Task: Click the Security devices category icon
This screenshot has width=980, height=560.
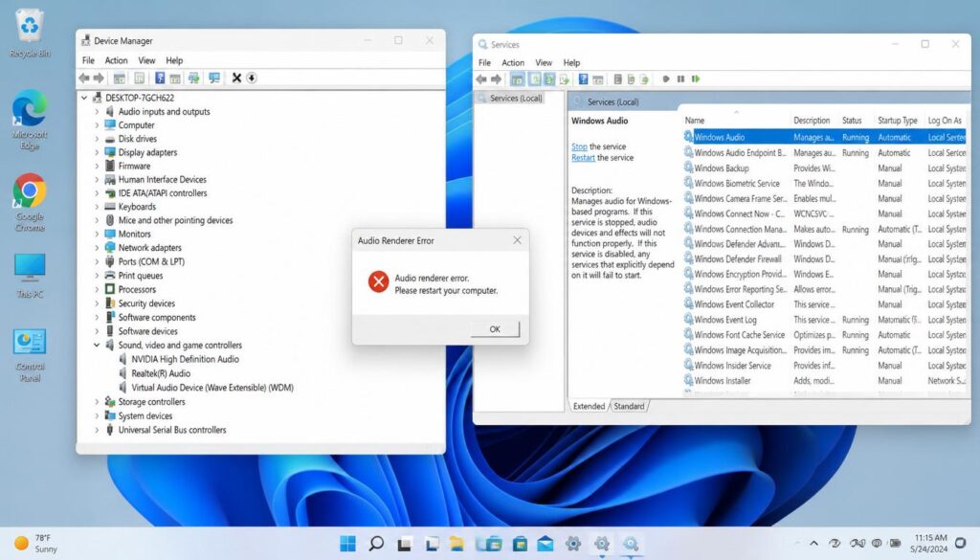Action: (x=110, y=303)
